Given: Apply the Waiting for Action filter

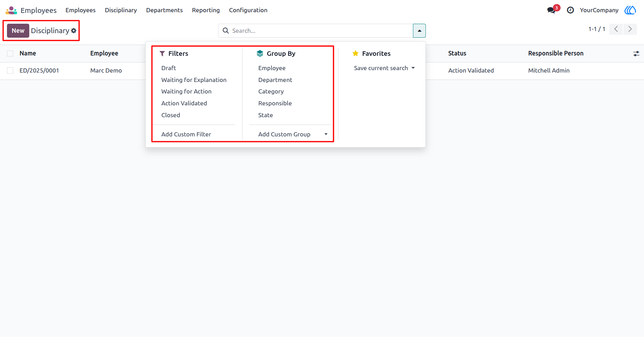Looking at the screenshot, I should pyautogui.click(x=186, y=91).
